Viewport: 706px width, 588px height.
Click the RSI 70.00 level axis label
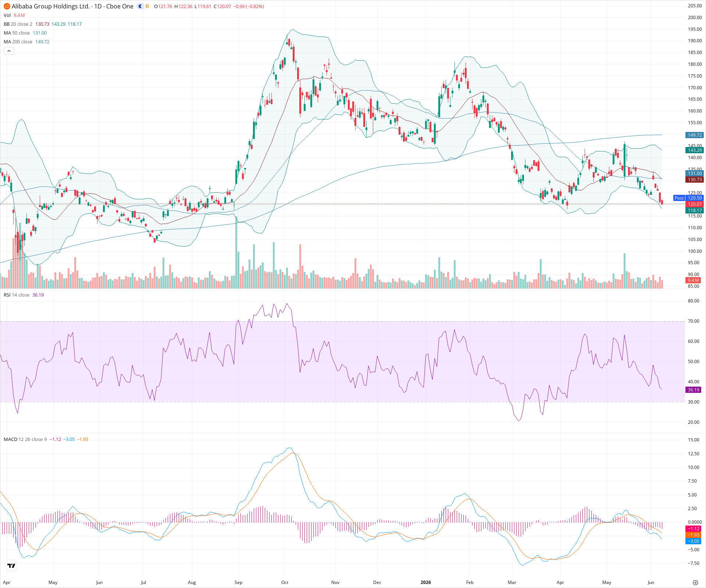693,321
